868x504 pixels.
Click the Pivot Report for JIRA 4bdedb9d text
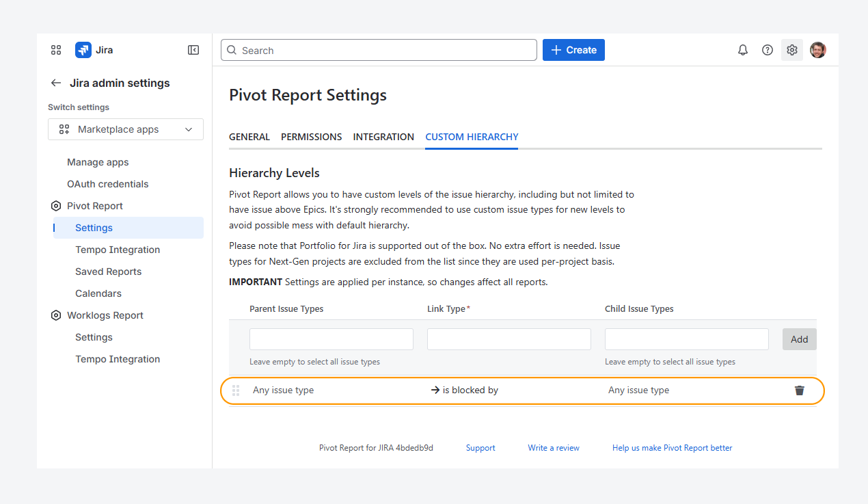tap(376, 448)
